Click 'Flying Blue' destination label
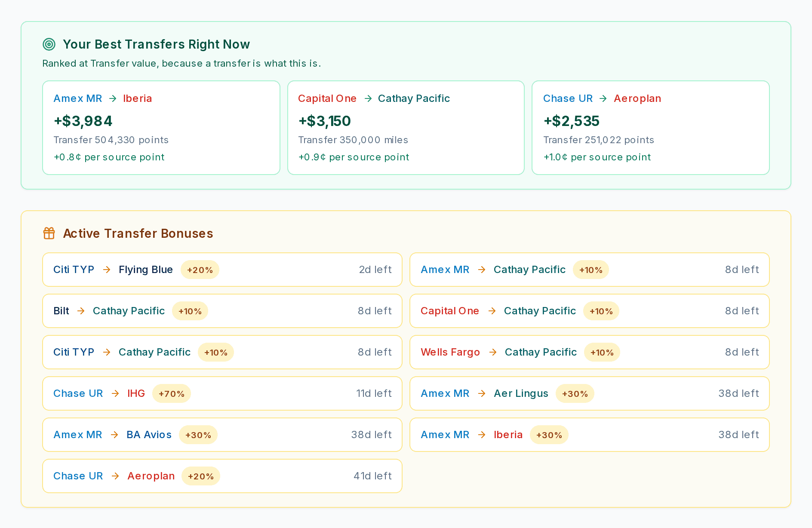Image resolution: width=812 pixels, height=528 pixels. 146,270
